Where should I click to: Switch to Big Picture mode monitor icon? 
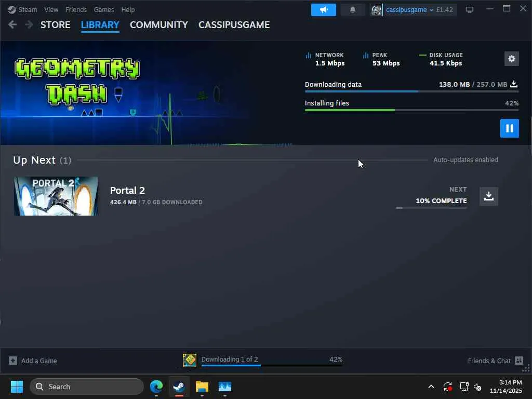(x=469, y=10)
